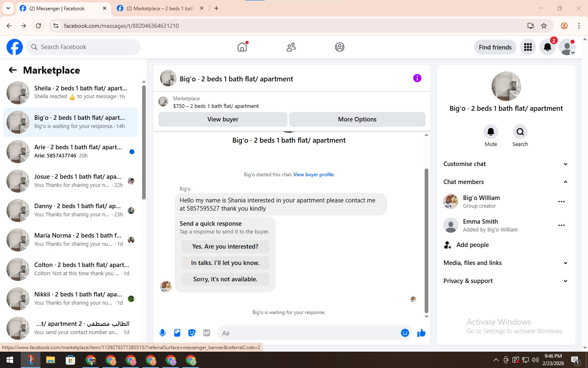Image resolution: width=588 pixels, height=368 pixels.
Task: Open the Windows notification center
Action: 575,360
